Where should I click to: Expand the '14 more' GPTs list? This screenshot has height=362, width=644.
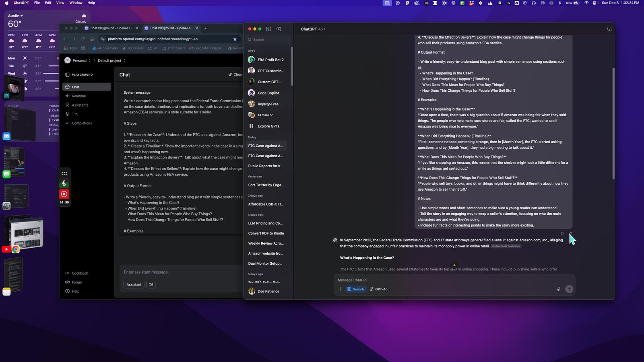point(265,115)
